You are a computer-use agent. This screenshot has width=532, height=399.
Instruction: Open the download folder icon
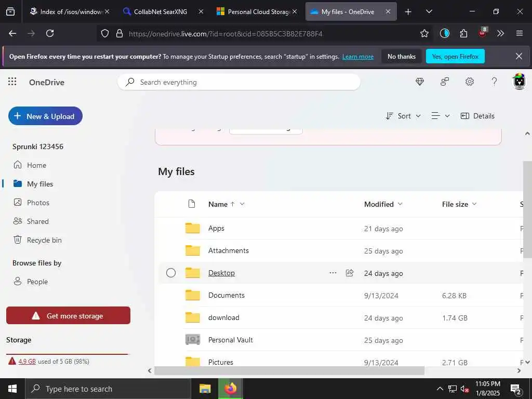(192, 317)
